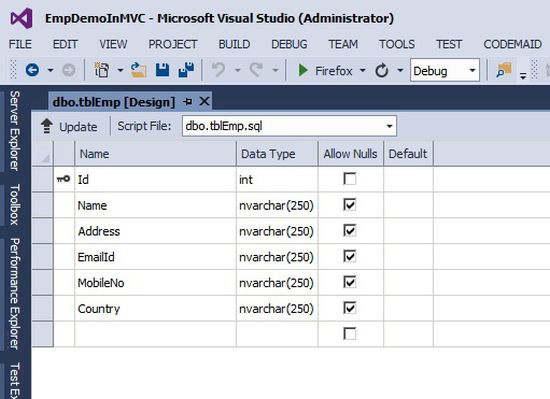The image size is (550, 399).
Task: Open the Debug configuration dropdown
Action: (x=472, y=70)
